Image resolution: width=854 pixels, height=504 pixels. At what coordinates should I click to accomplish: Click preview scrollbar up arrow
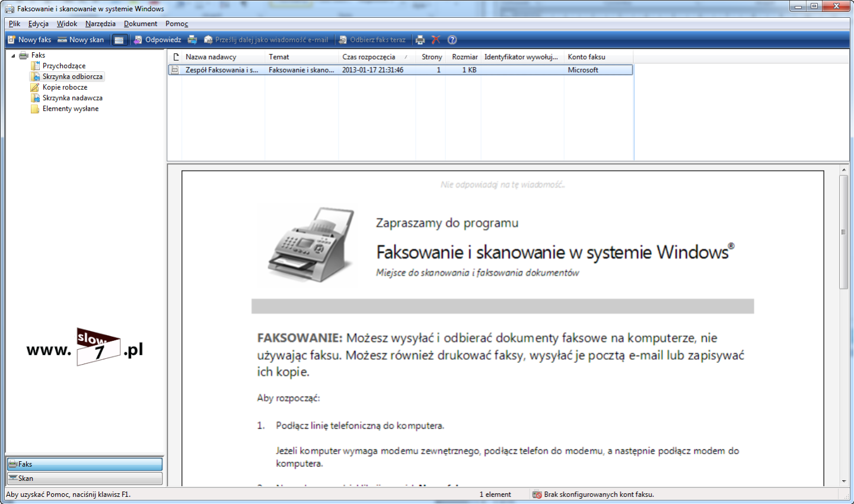coord(843,170)
